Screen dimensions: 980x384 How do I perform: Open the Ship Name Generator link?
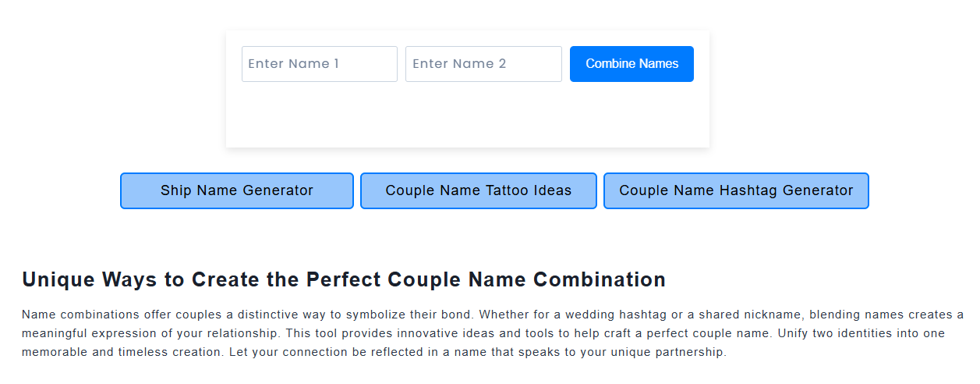tap(237, 190)
